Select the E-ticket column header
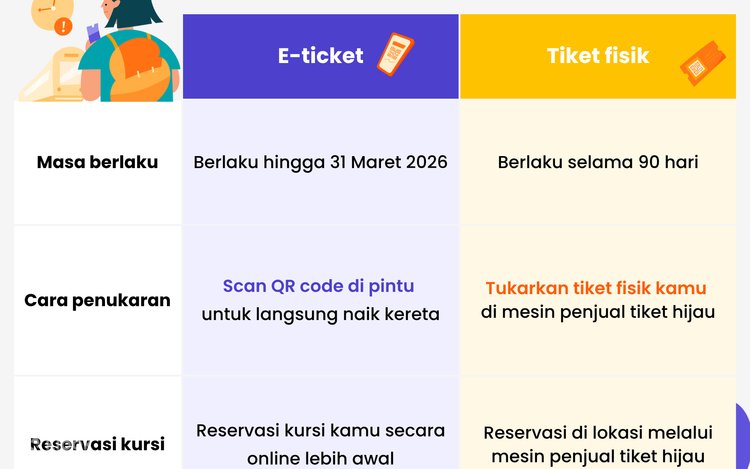This screenshot has width=750, height=469. (321, 56)
